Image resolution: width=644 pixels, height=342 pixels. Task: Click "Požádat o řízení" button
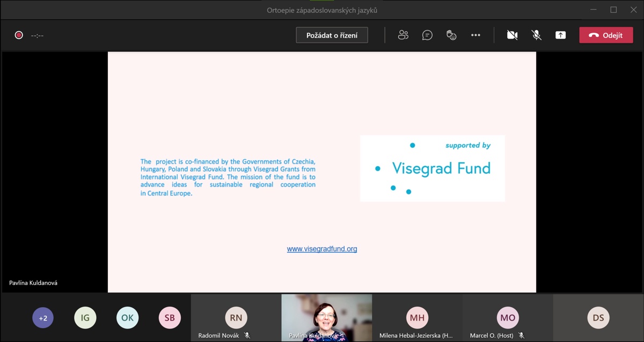pos(332,35)
